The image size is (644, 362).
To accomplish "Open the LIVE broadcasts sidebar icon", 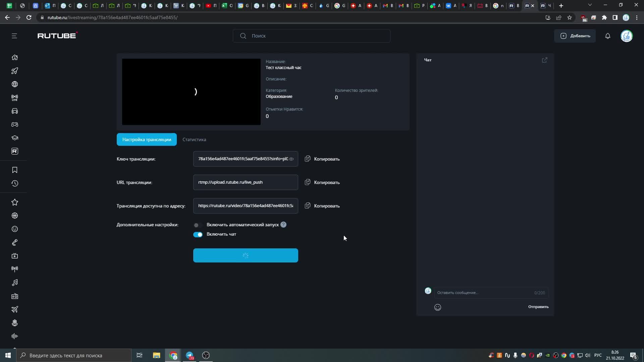I will (15, 98).
